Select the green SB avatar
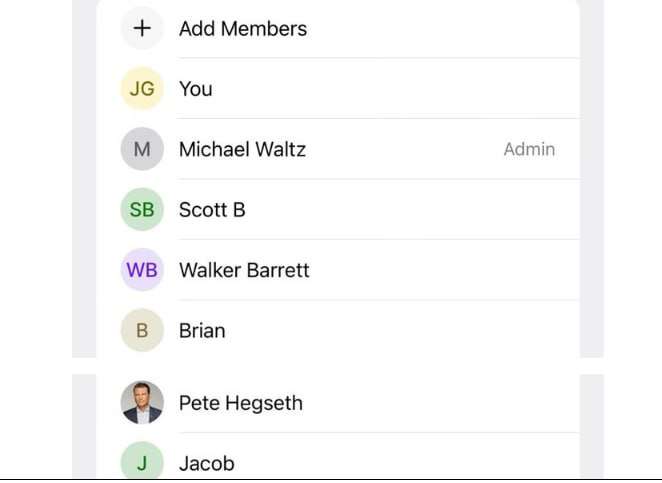 click(142, 210)
